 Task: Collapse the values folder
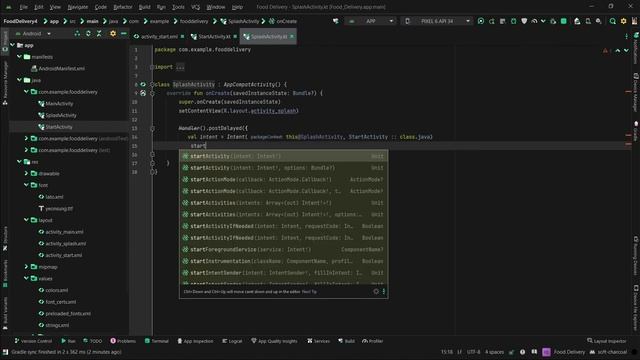[x=26, y=278]
